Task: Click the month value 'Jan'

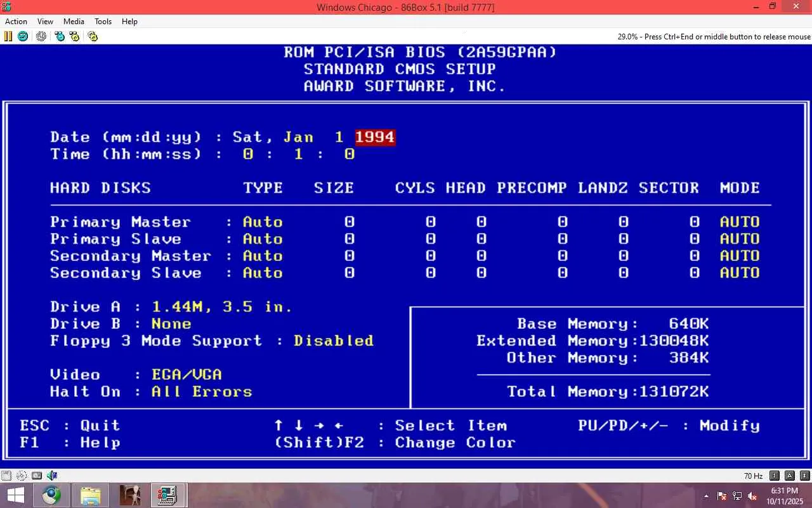Action: [x=298, y=137]
